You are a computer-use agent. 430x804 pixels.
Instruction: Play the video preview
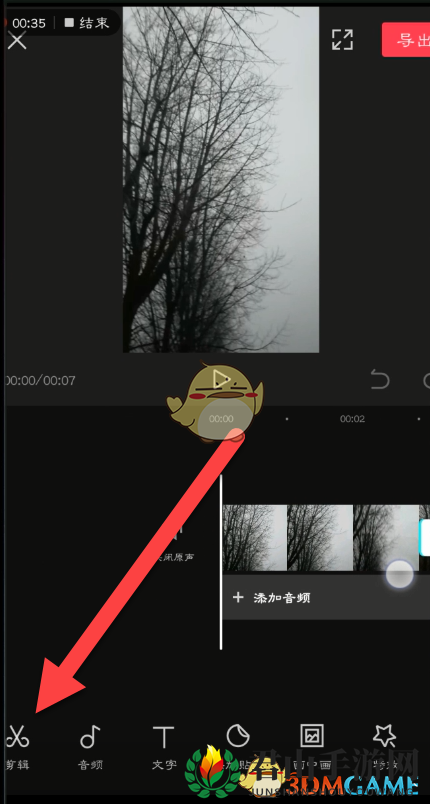click(221, 380)
